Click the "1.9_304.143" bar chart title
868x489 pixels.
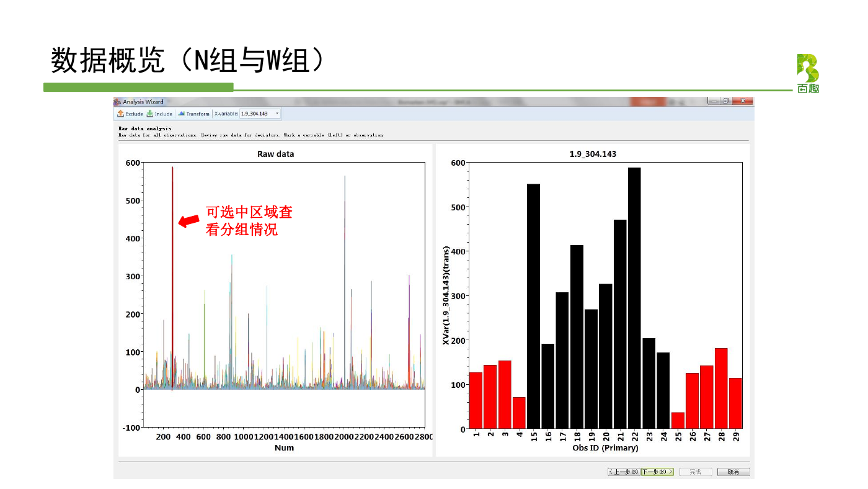pyautogui.click(x=593, y=154)
